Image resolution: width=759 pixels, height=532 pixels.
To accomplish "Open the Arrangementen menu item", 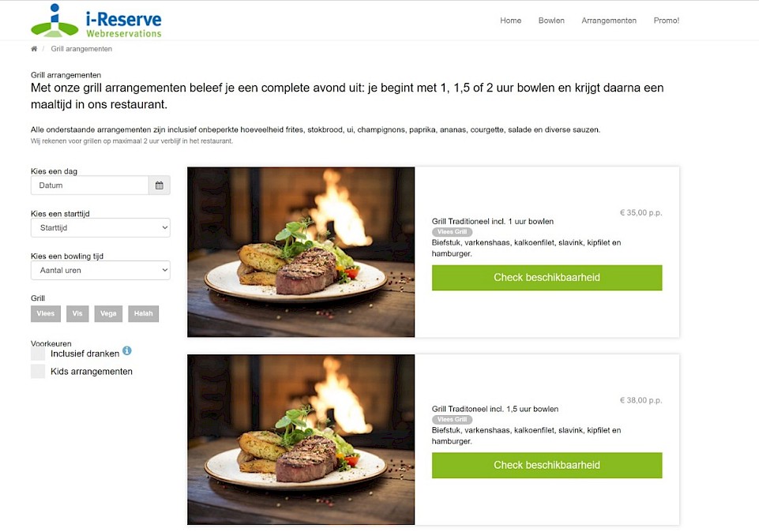I will coord(609,21).
